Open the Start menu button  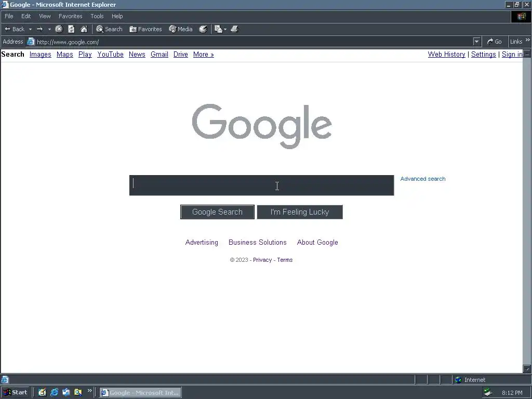click(15, 393)
